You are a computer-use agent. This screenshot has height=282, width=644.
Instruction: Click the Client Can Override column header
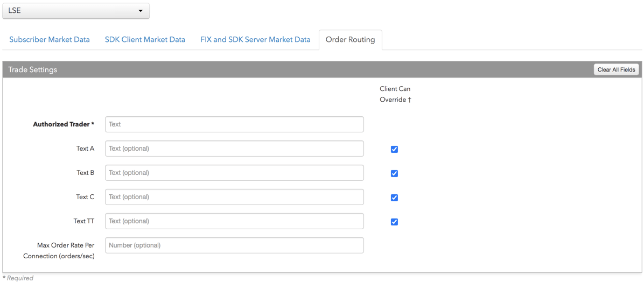(x=396, y=94)
